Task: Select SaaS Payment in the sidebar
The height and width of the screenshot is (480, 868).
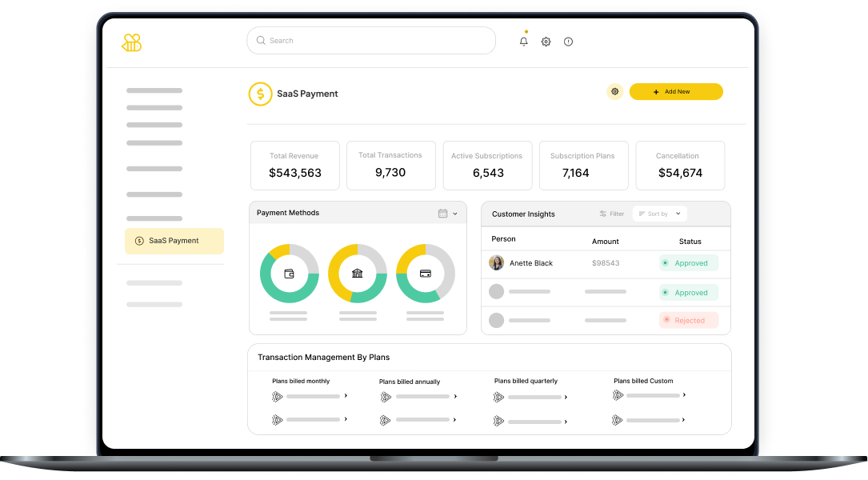Action: tap(174, 241)
